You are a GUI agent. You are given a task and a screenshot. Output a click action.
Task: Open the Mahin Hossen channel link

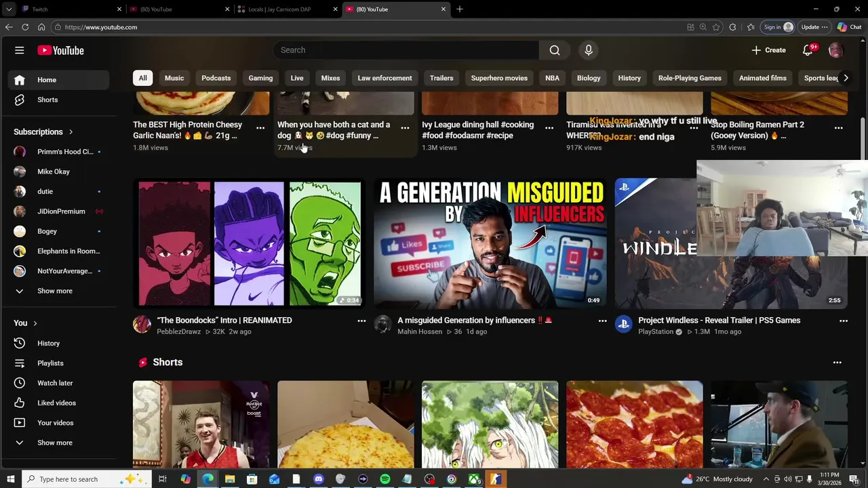(x=420, y=332)
